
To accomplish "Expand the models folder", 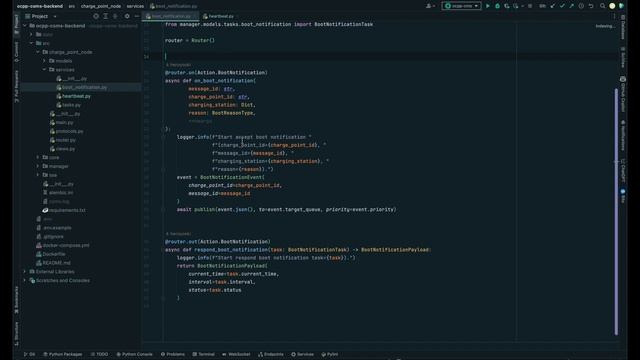I will pyautogui.click(x=44, y=61).
